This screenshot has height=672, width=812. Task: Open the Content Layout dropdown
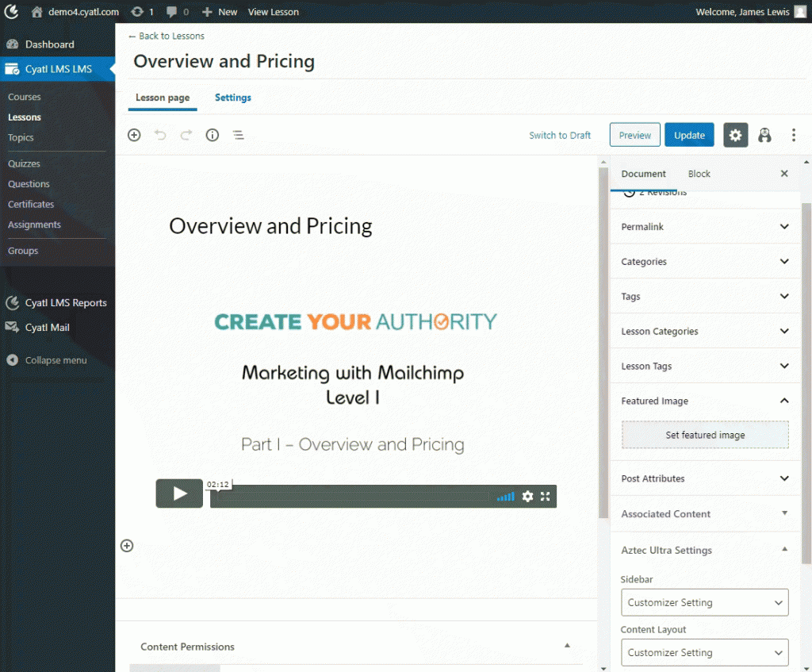pos(705,652)
